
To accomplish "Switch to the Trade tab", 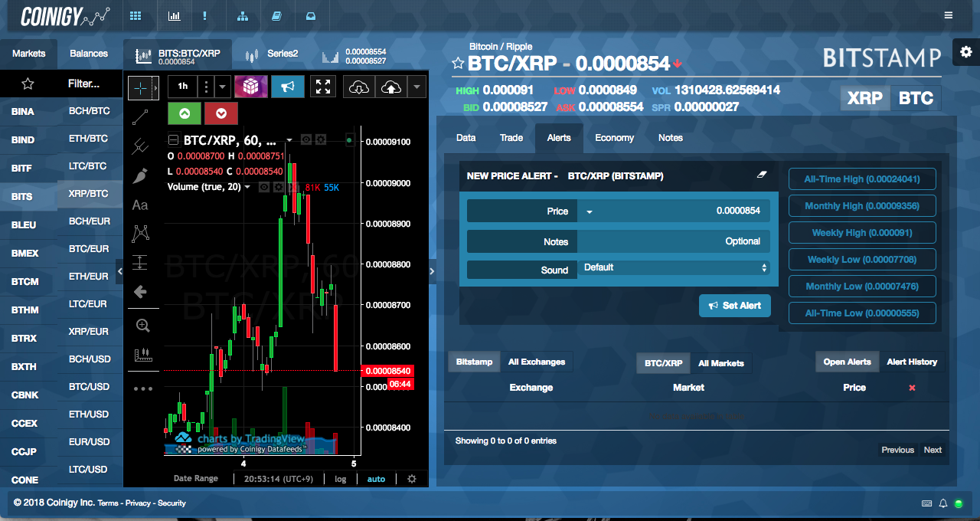I will (x=511, y=138).
